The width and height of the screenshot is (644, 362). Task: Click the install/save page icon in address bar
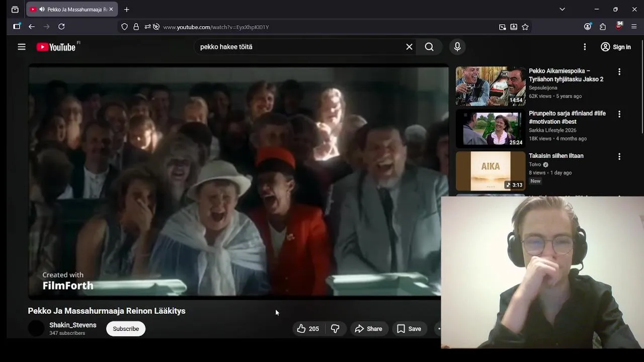[x=514, y=27]
